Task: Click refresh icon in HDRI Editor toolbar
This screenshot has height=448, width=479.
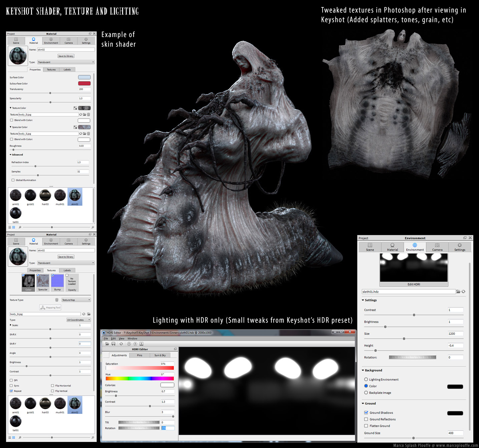Action: [x=121, y=344]
